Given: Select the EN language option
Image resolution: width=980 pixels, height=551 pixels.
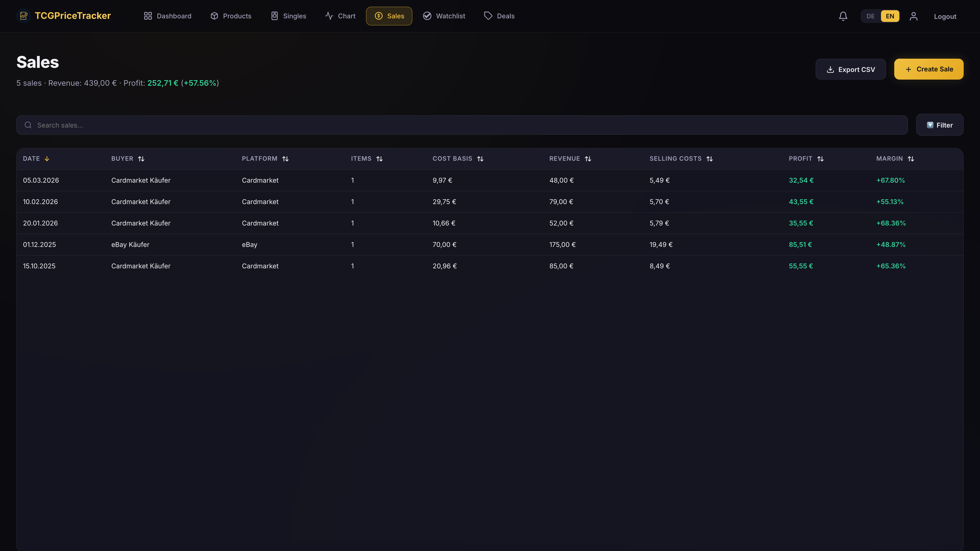Looking at the screenshot, I should [x=890, y=16].
